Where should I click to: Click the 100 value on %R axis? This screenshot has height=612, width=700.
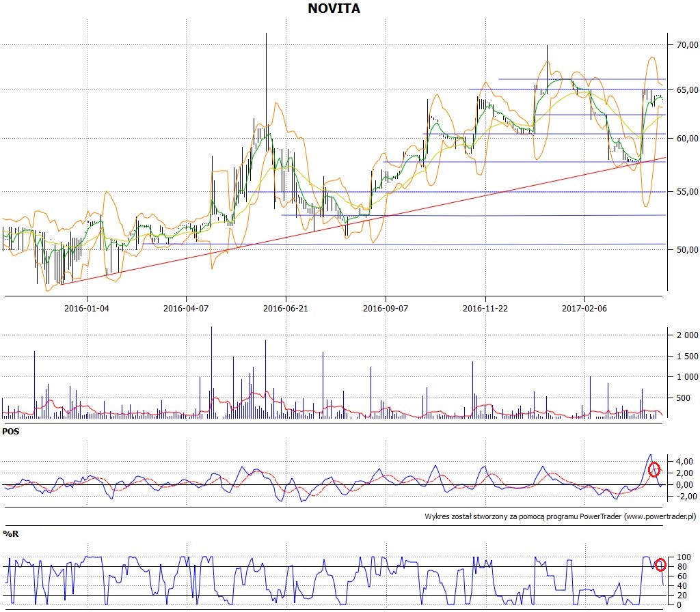(684, 557)
